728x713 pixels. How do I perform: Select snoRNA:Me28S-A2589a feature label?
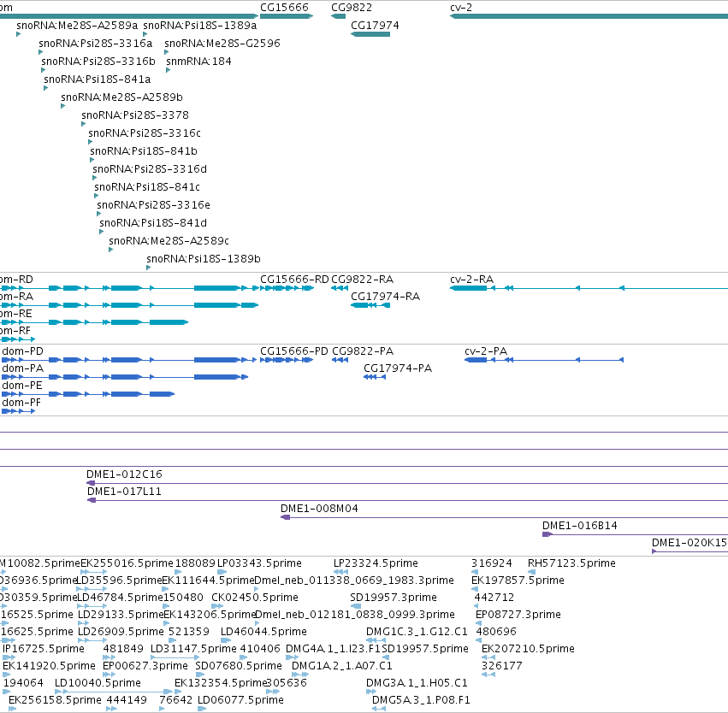point(77,26)
